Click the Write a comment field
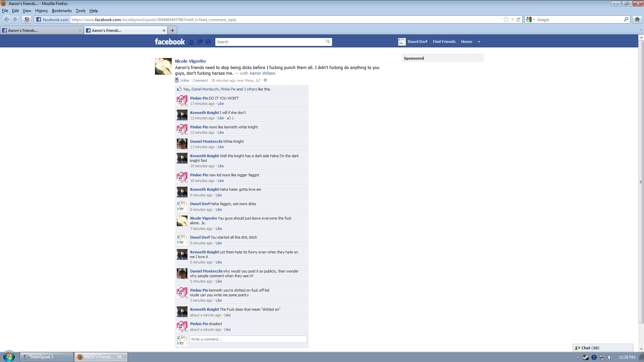 tap(248, 339)
